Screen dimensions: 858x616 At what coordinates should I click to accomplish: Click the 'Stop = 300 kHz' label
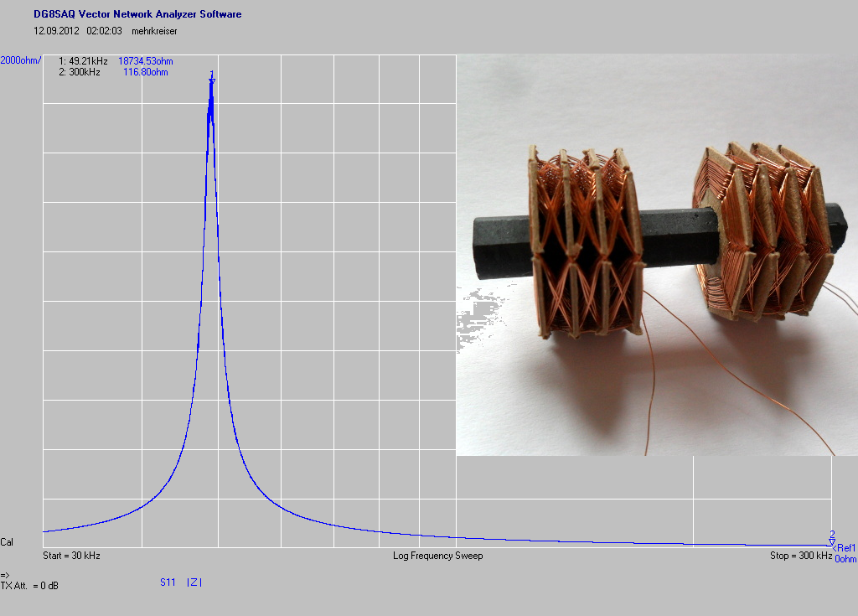pos(801,556)
